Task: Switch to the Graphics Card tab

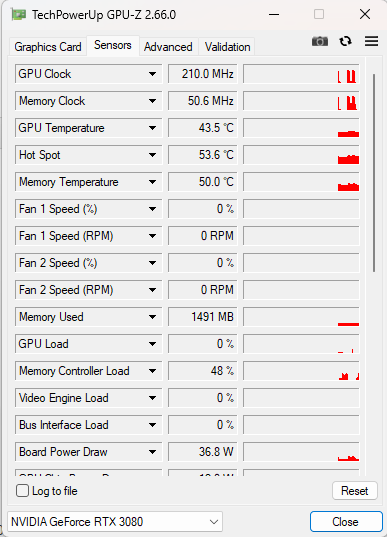Action: 48,47
